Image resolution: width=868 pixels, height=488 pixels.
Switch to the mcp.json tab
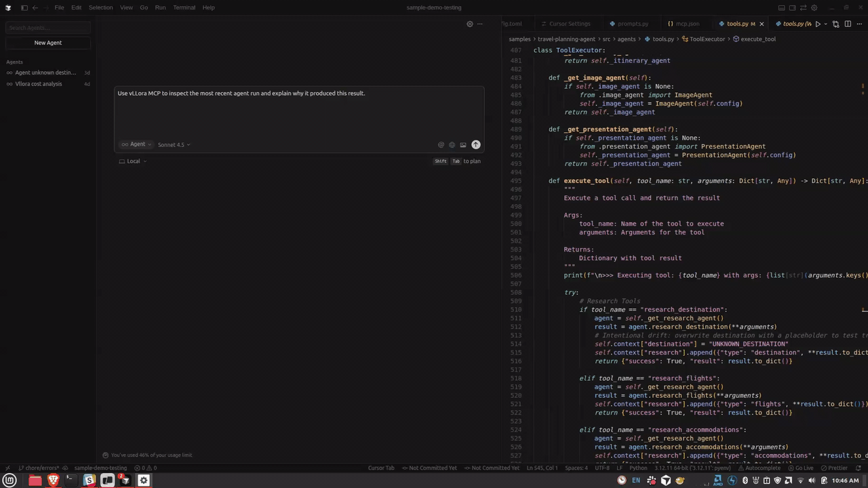click(x=684, y=24)
